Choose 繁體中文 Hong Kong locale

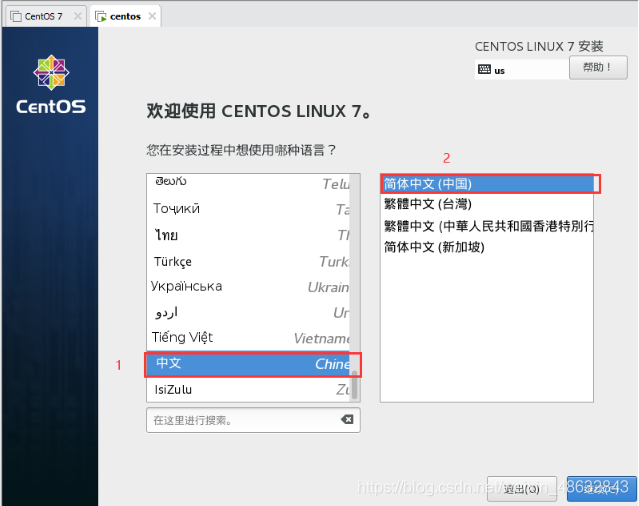[x=487, y=226]
